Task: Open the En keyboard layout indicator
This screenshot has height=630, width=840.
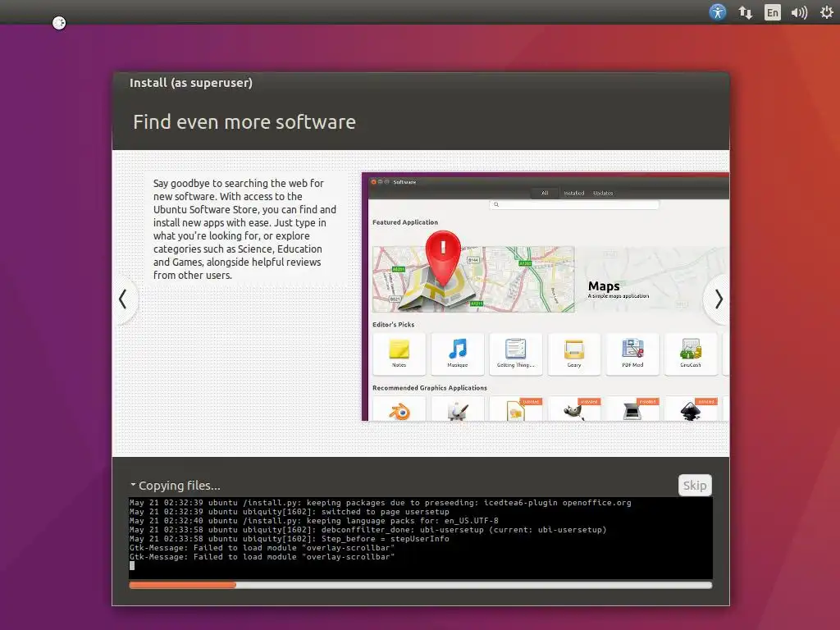Action: click(772, 12)
